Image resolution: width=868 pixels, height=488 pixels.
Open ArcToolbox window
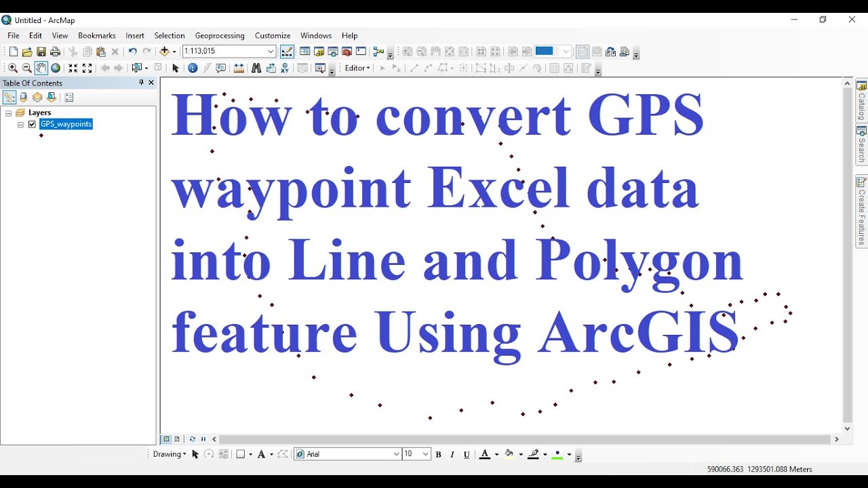click(x=347, y=52)
